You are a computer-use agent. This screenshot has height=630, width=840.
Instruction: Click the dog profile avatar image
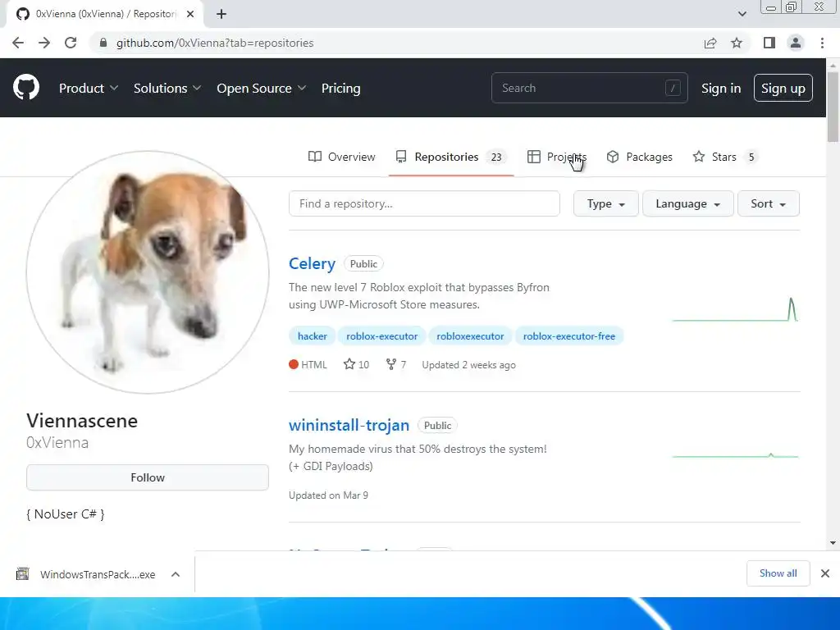[x=148, y=272]
